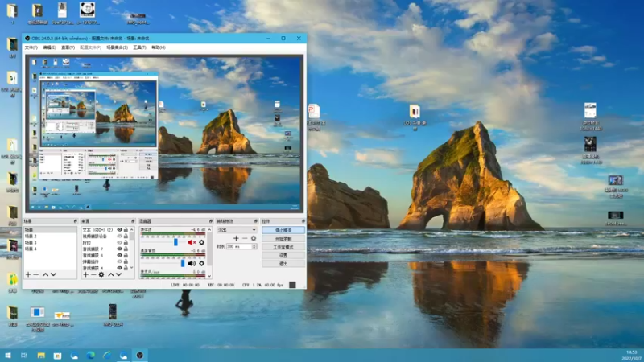This screenshot has width=644, height=362.
Task: Open the 编辑(E) menu
Action: (49, 47)
